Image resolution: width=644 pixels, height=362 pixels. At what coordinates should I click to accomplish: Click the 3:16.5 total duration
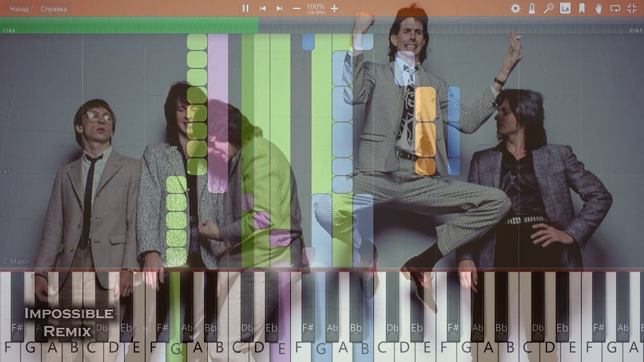tap(635, 31)
